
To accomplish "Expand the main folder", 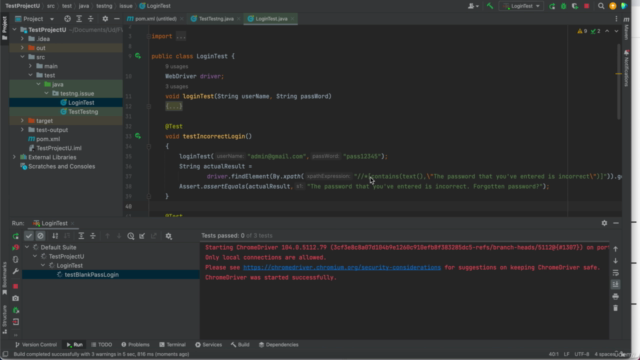I will pos(30,66).
